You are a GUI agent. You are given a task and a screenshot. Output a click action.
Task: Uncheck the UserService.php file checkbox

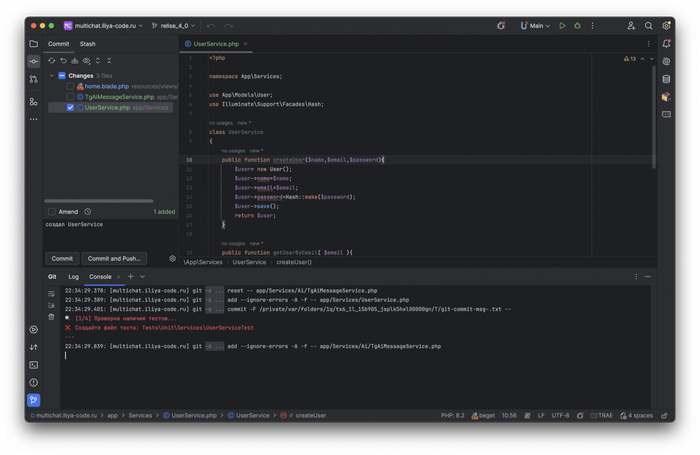click(x=70, y=107)
